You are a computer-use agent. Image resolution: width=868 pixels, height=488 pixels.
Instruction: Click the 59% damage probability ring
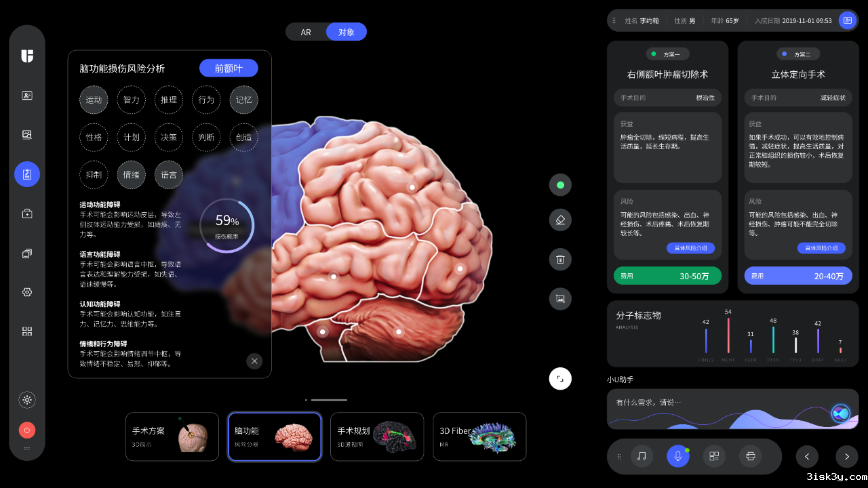tap(227, 225)
